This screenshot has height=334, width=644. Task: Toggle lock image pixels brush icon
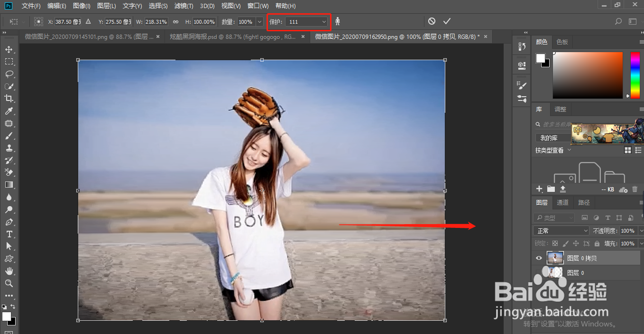point(565,244)
